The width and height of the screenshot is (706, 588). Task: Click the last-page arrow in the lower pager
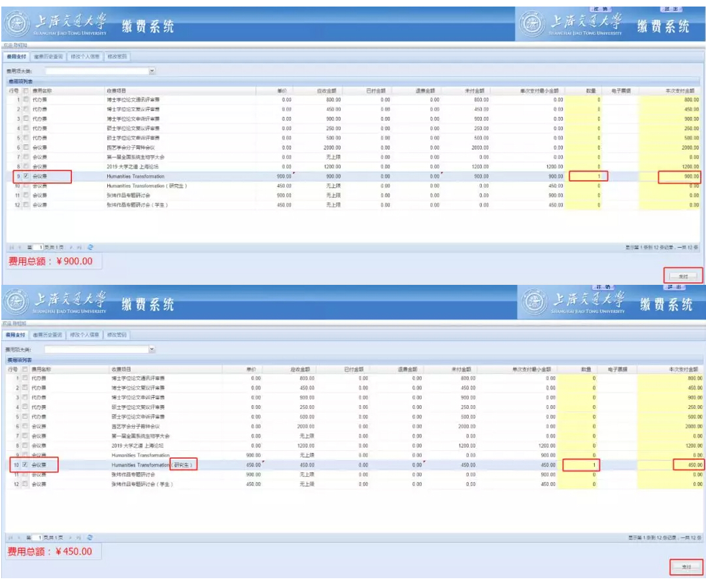coord(80,537)
